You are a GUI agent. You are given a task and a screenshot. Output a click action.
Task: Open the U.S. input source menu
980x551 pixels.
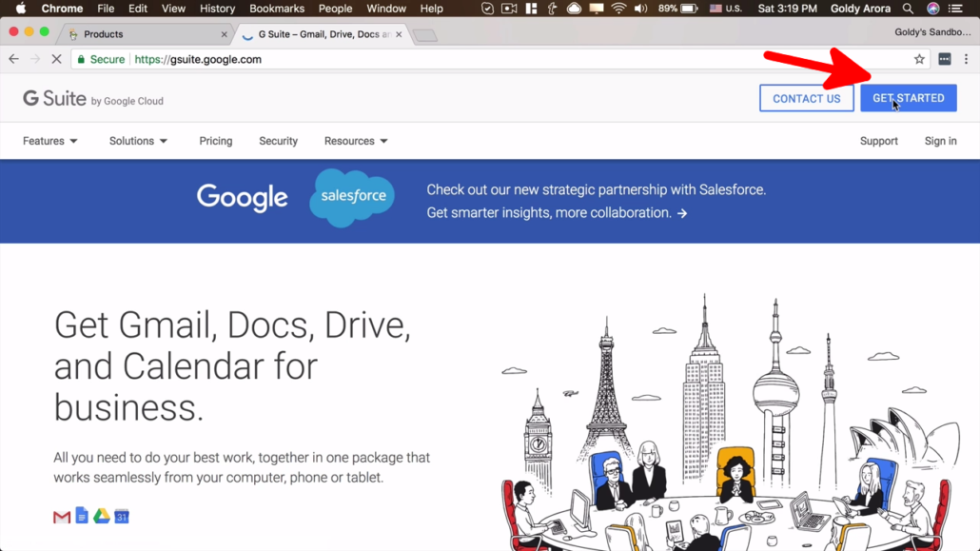point(726,9)
